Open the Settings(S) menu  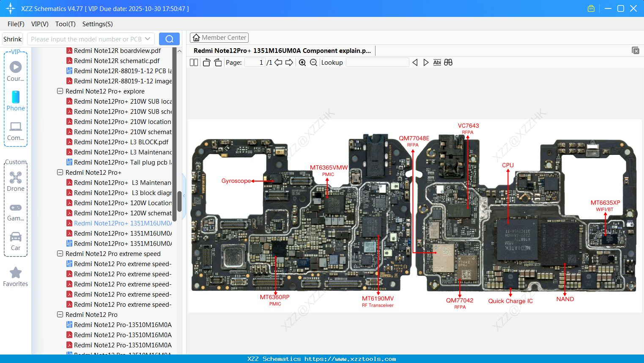[x=98, y=24]
